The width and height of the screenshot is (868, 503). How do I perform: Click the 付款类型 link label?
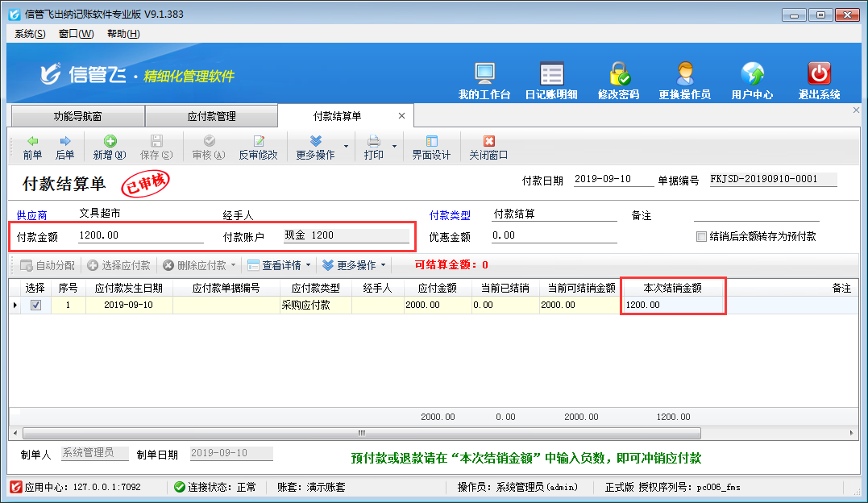coord(450,215)
